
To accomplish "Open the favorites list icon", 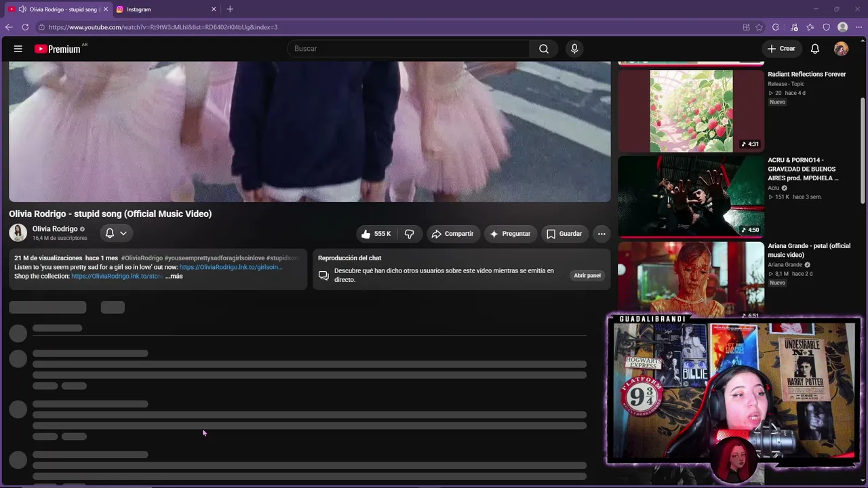I will 810,27.
